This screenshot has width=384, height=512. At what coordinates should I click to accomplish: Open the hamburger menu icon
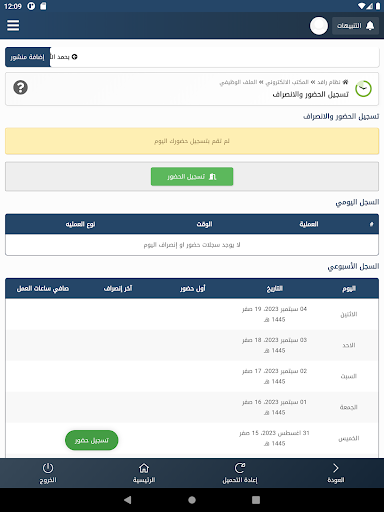point(13,25)
